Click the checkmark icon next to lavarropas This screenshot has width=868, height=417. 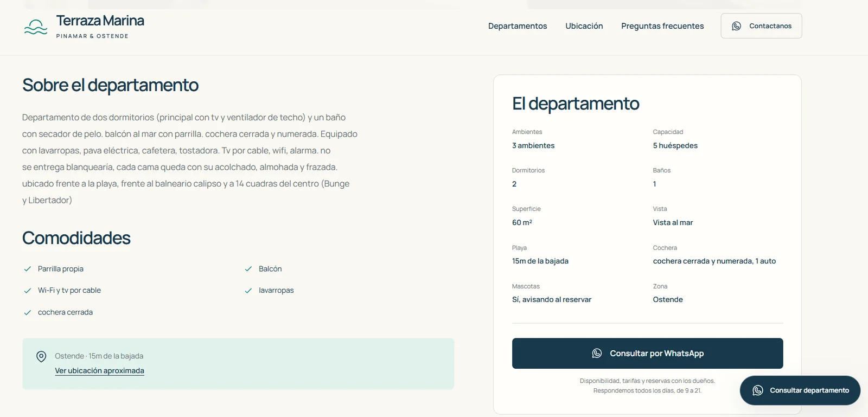click(248, 291)
